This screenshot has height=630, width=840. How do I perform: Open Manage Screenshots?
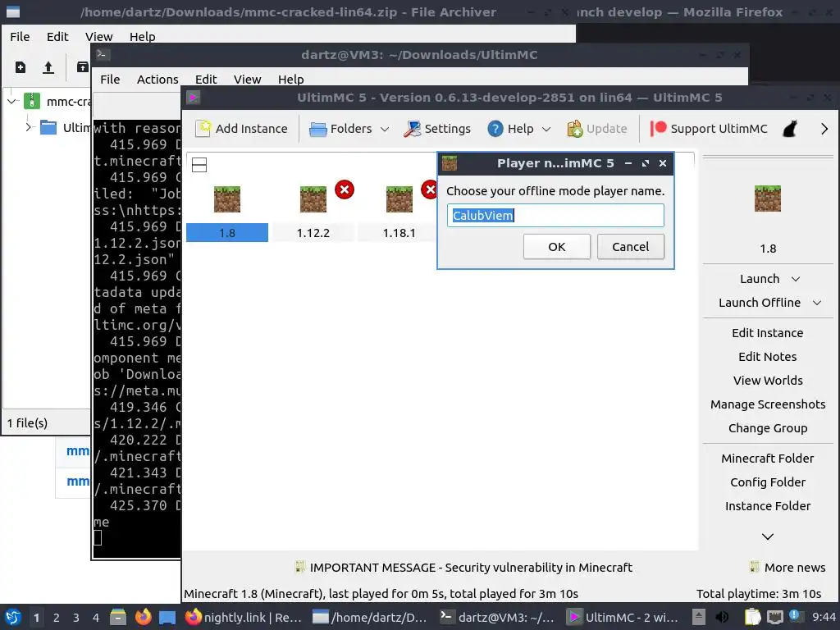click(x=768, y=404)
